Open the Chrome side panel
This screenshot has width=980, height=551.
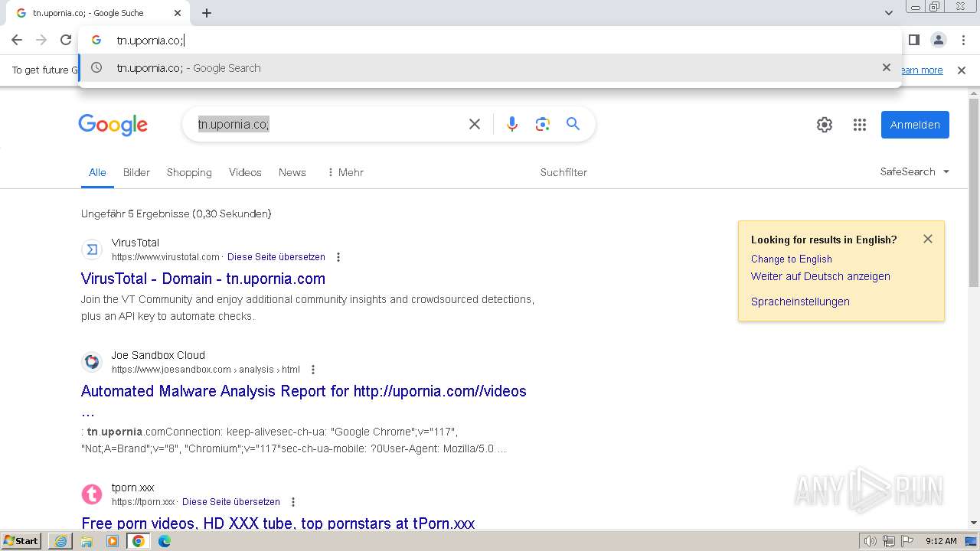pyautogui.click(x=913, y=40)
